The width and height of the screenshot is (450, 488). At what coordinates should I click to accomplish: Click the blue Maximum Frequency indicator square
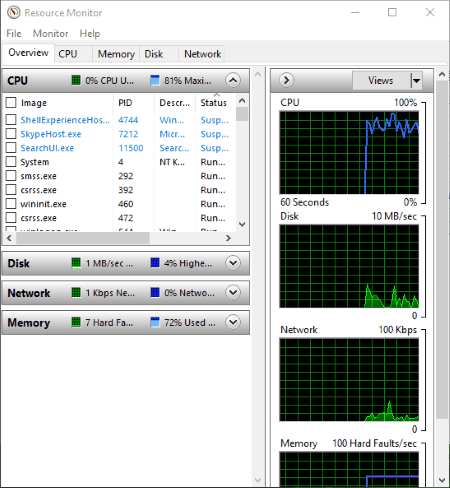pos(155,80)
